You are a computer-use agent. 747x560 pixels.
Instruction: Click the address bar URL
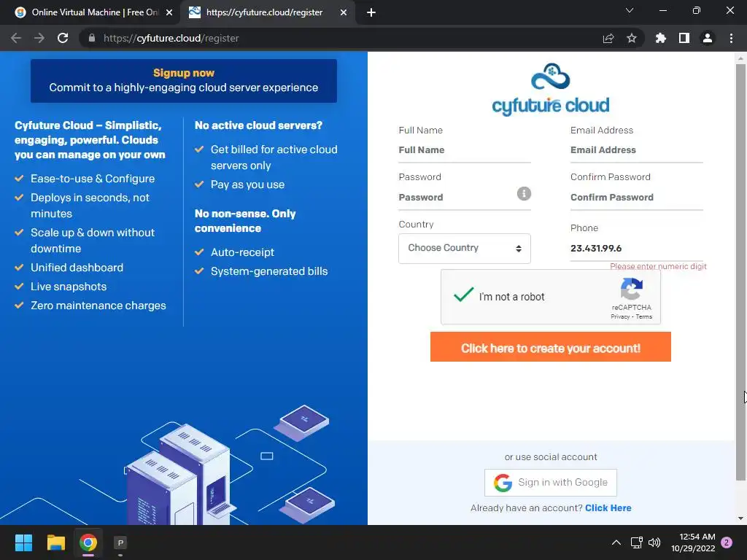[x=171, y=38]
